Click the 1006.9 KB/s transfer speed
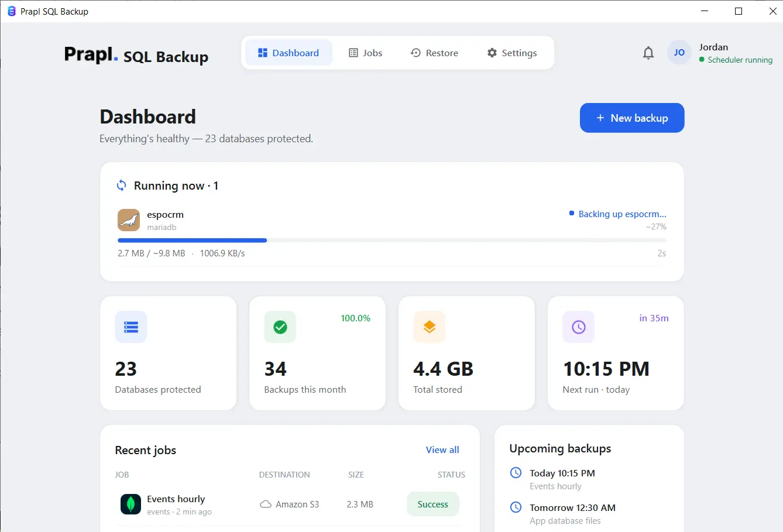This screenshot has width=783, height=532. [x=222, y=253]
